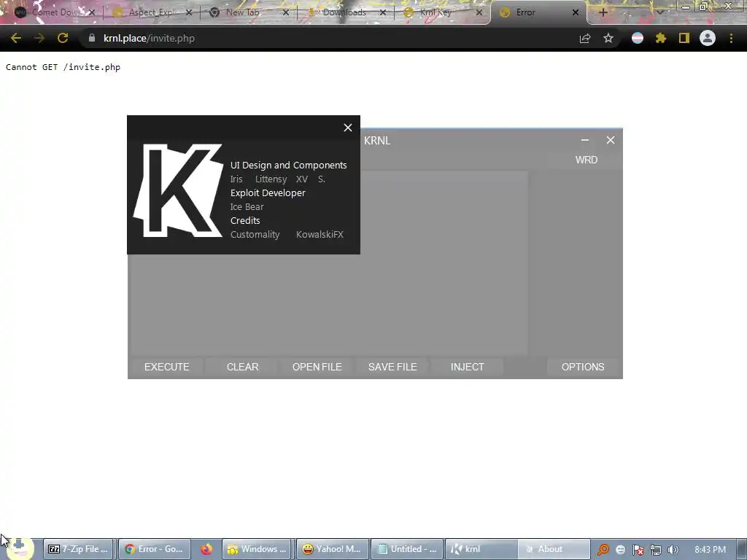The width and height of the screenshot is (747, 560).
Task: Share this page from the address bar
Action: pyautogui.click(x=585, y=39)
